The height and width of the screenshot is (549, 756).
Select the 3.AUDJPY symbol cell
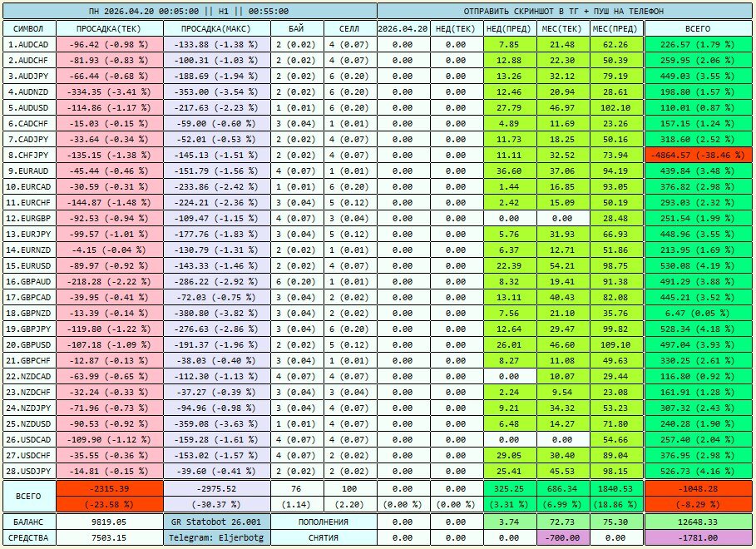pos(28,77)
